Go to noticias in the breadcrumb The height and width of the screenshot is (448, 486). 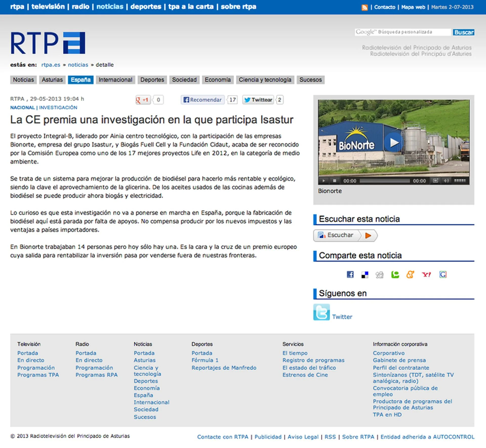(78, 65)
